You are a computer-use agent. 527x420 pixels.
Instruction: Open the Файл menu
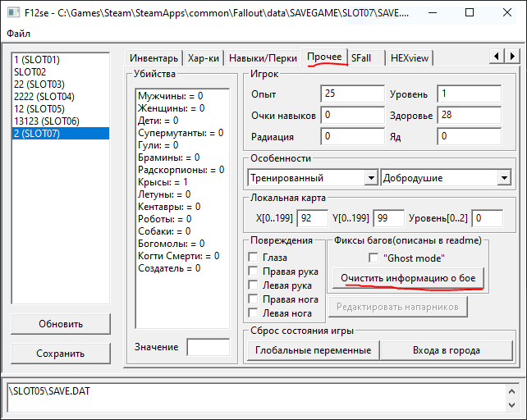tap(19, 34)
